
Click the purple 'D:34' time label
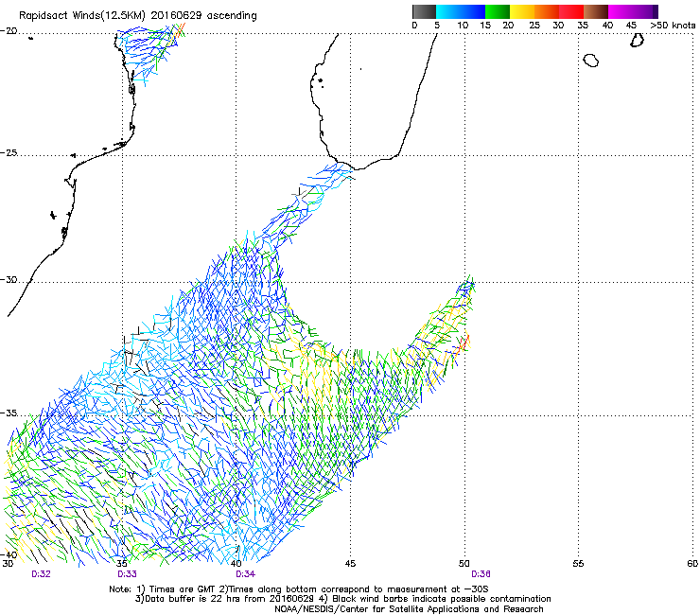click(246, 574)
